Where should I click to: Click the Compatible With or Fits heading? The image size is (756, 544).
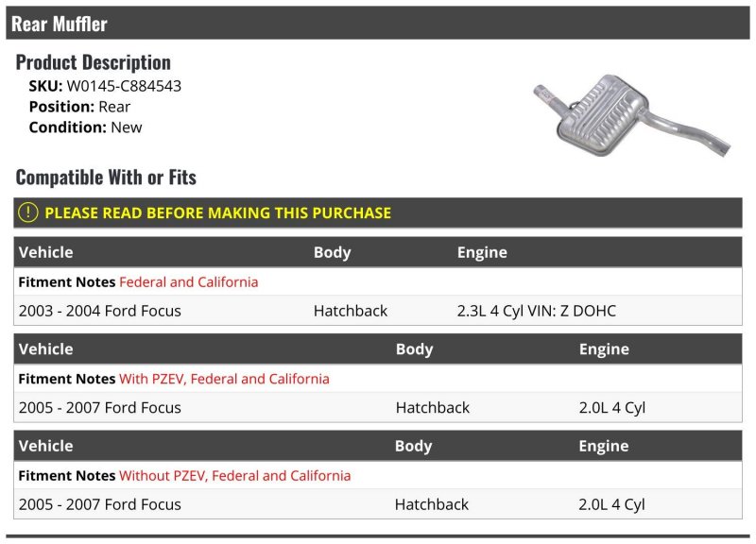tap(106, 178)
